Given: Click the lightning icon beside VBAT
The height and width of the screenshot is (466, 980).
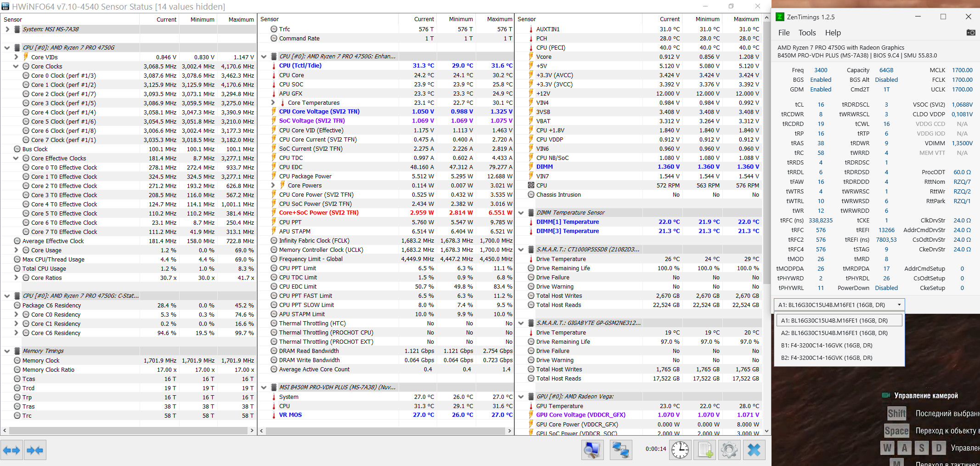Looking at the screenshot, I should tap(531, 121).
